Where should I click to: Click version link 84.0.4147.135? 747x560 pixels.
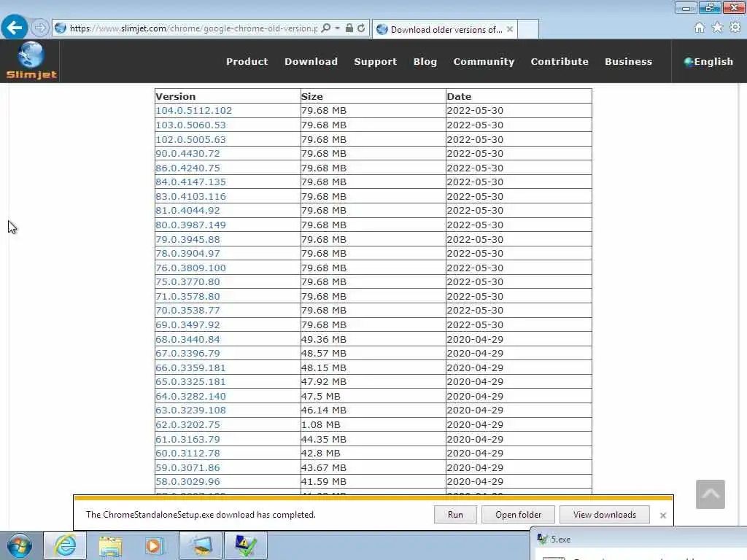190,182
